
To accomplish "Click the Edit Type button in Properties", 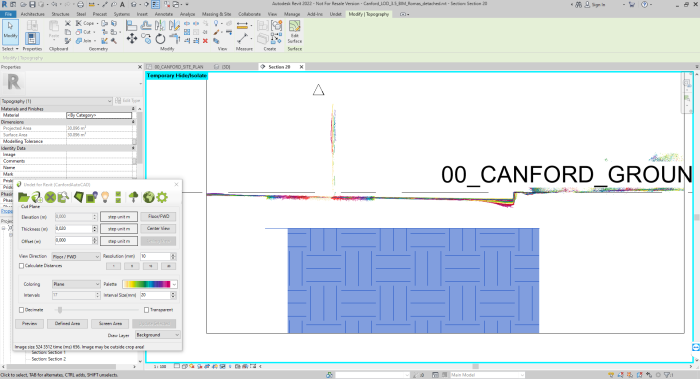I will 128,101.
